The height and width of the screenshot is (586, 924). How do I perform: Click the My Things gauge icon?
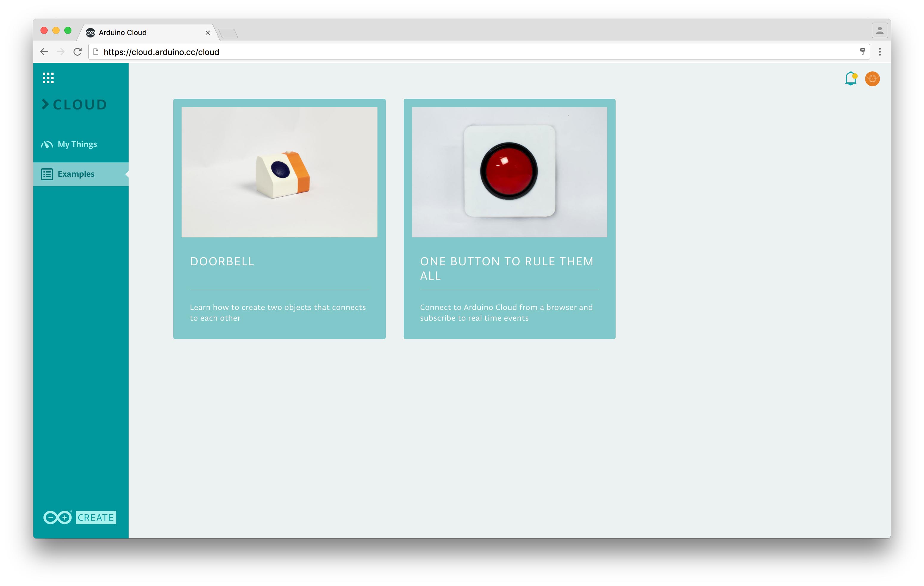[47, 145]
